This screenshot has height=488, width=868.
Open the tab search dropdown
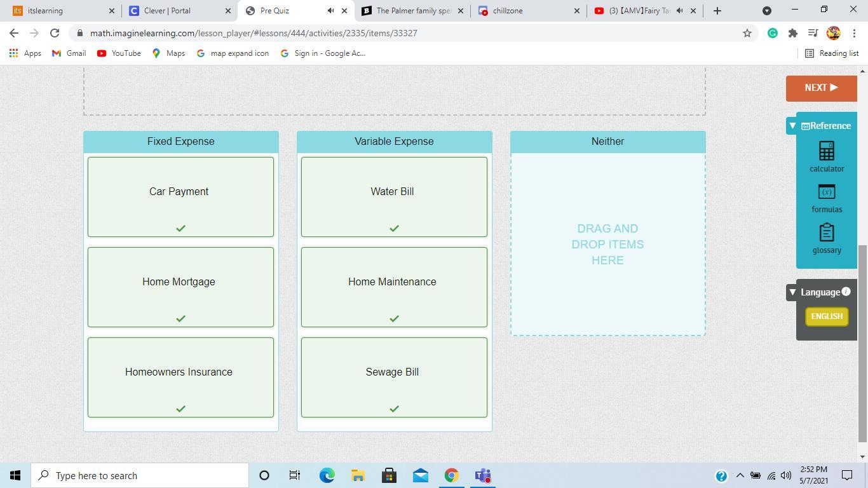(x=767, y=11)
